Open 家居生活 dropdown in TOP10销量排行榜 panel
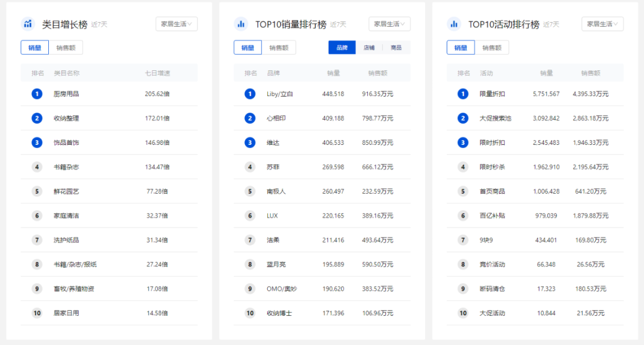 pos(389,24)
